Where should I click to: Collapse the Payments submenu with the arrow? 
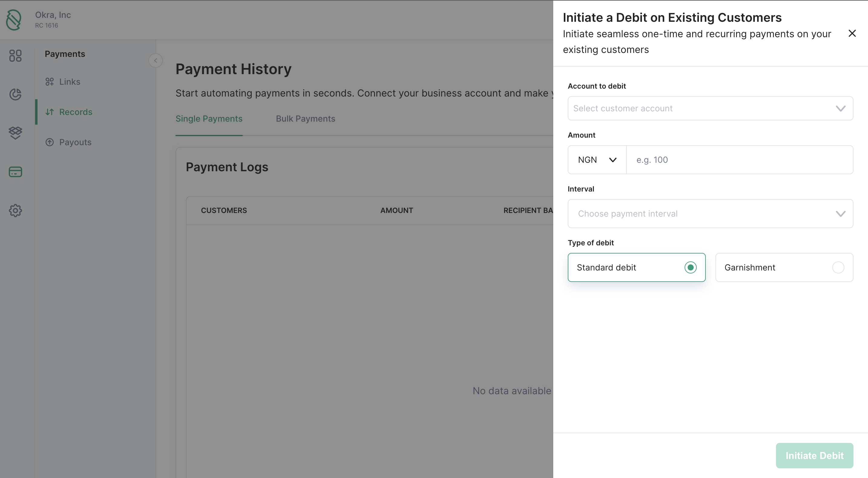point(155,61)
